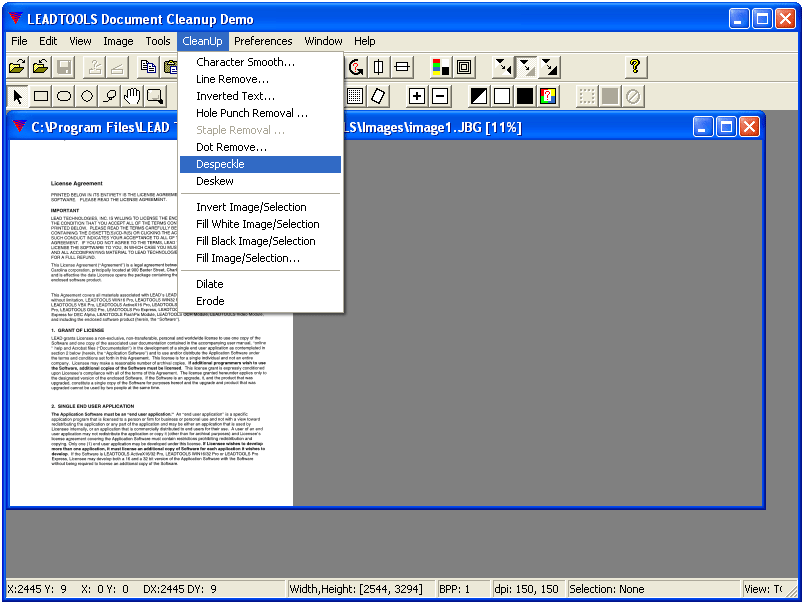
Task: Choose Invert Image/Selection entry
Action: coord(260,207)
